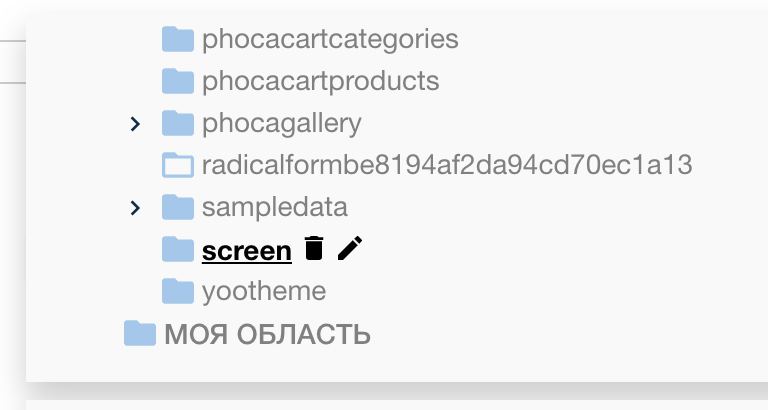Open the phocacartproducts folder
The image size is (768, 410).
[x=320, y=81]
